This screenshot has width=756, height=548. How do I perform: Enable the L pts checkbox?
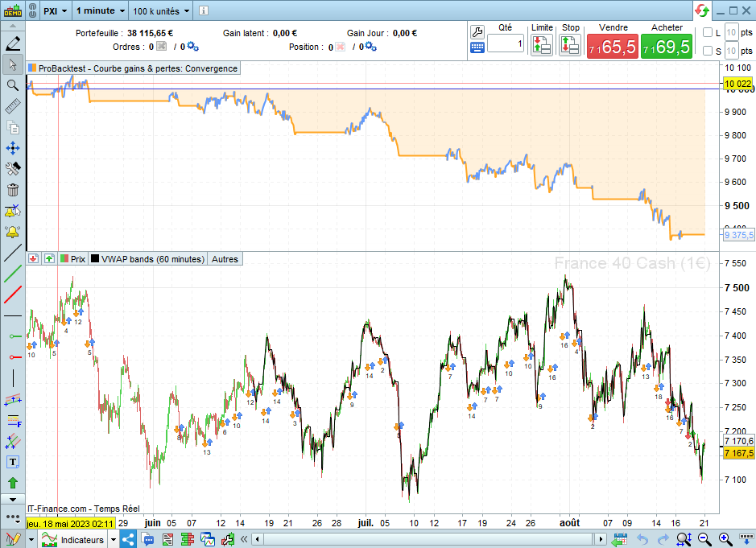pos(708,32)
